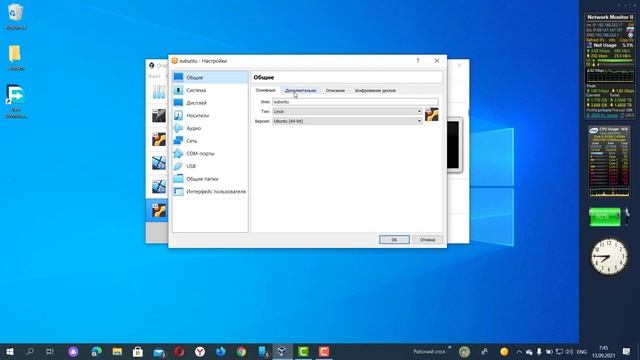Click the OK button

tap(394, 240)
